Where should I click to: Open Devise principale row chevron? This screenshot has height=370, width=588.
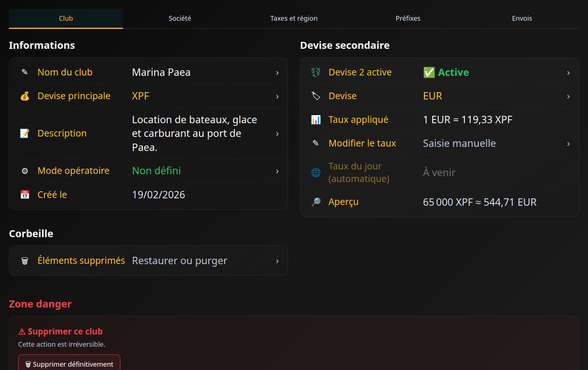point(277,97)
